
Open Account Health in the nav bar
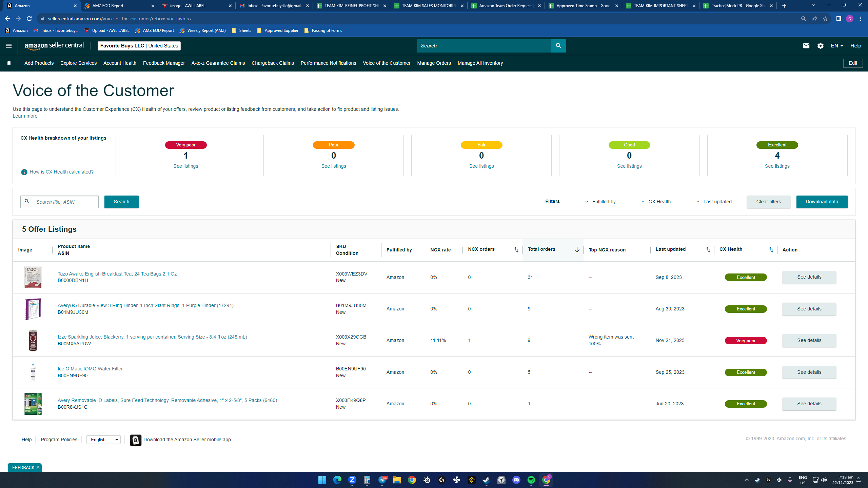(120, 63)
